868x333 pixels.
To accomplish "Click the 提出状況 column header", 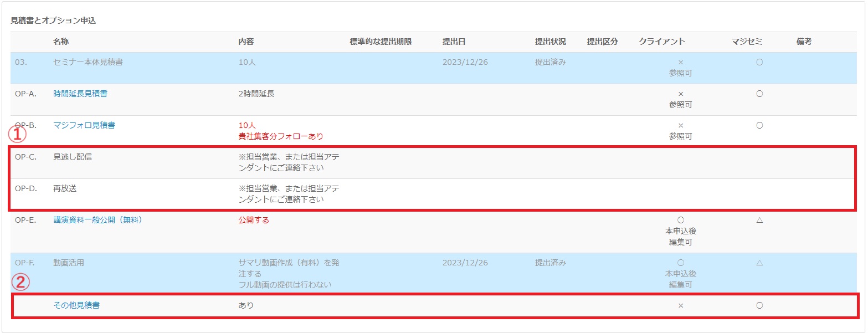I will (x=550, y=42).
